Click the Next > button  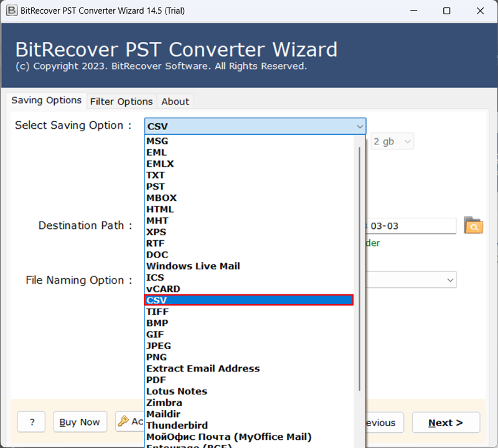click(x=445, y=422)
